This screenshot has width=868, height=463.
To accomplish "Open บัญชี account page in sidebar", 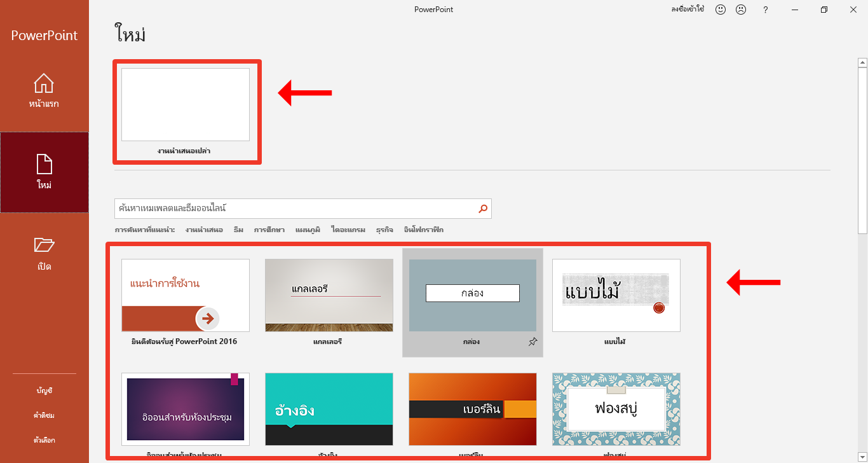I will point(44,390).
